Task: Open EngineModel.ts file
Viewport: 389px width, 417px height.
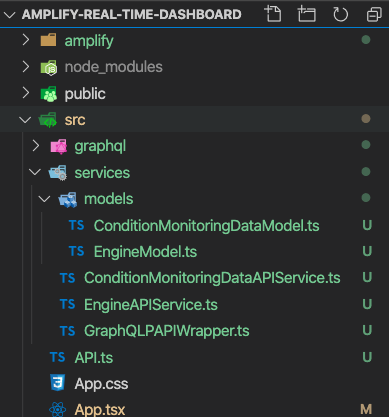Action: (x=145, y=252)
